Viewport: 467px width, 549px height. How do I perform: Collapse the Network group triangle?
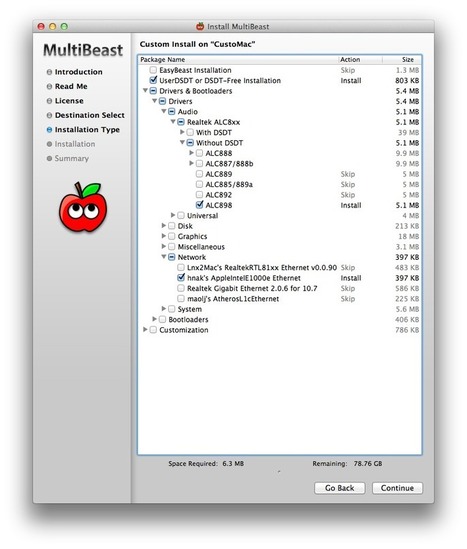(163, 257)
